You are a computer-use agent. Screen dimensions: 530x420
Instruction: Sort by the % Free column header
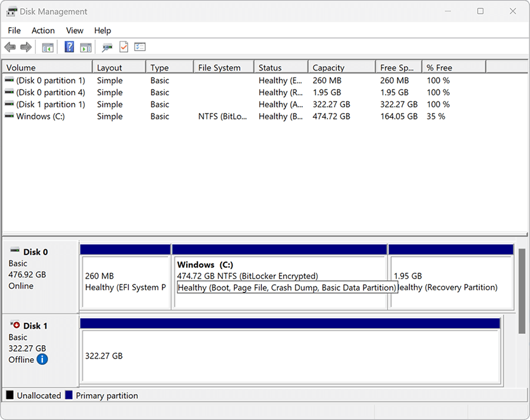(454, 68)
